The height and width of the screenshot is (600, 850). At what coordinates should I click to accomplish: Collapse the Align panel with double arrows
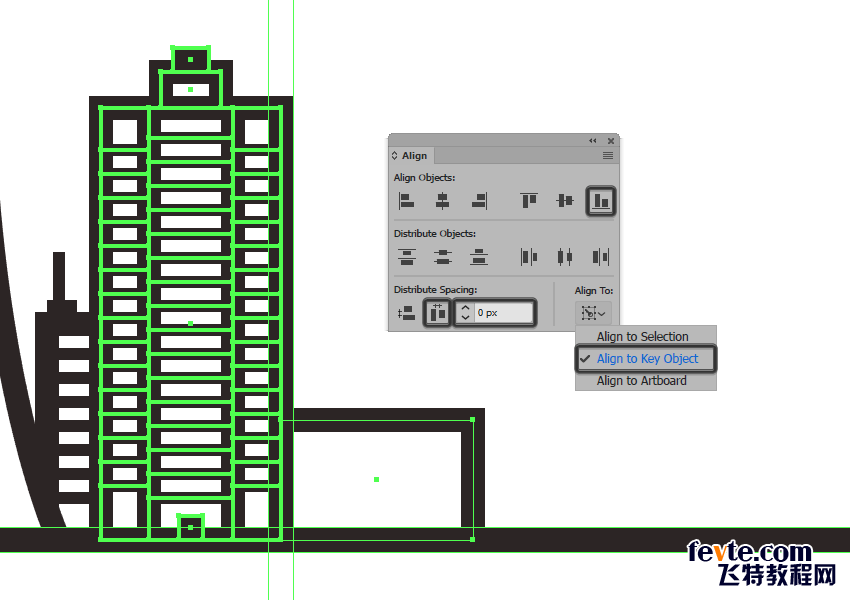(x=593, y=140)
